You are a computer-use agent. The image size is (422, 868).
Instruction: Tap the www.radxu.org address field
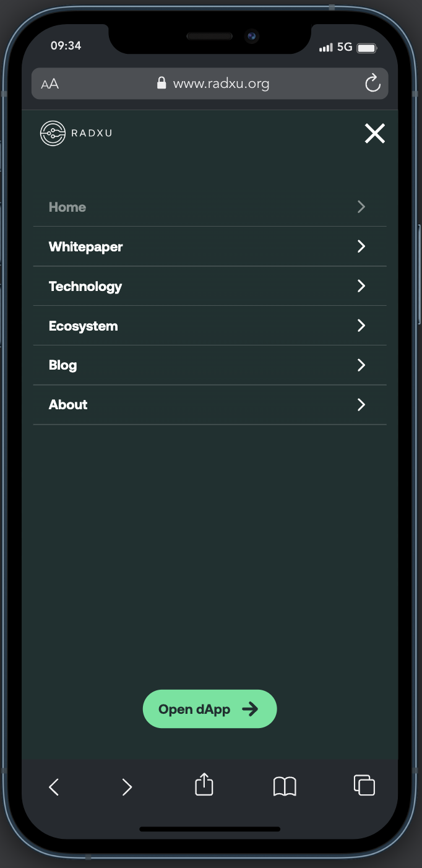220,84
